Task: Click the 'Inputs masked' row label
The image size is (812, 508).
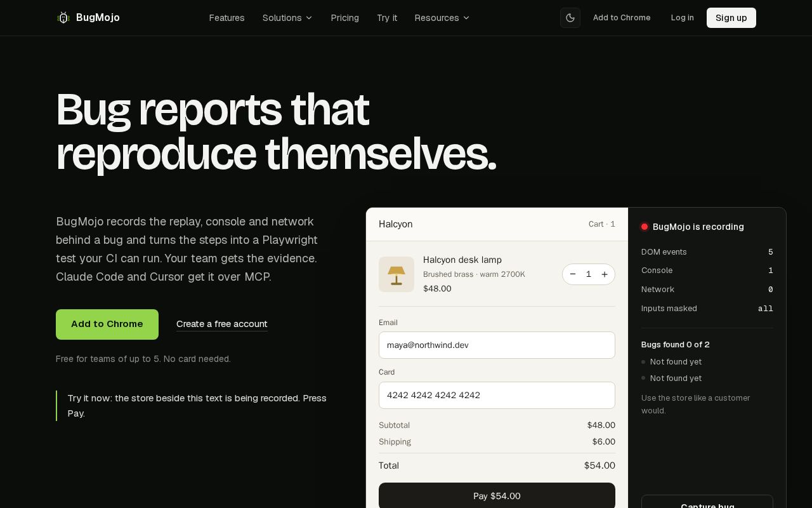Action: coord(669,309)
